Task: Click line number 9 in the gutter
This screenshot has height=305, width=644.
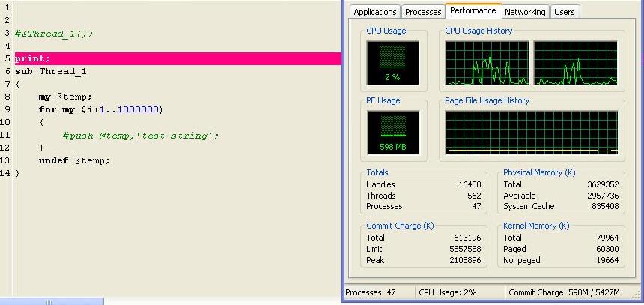Action: pos(7,109)
